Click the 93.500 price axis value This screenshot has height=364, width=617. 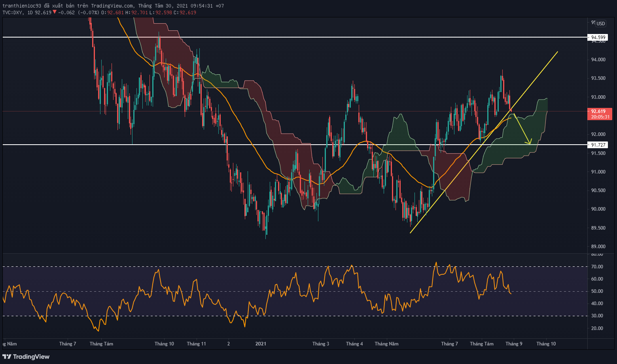coord(598,78)
